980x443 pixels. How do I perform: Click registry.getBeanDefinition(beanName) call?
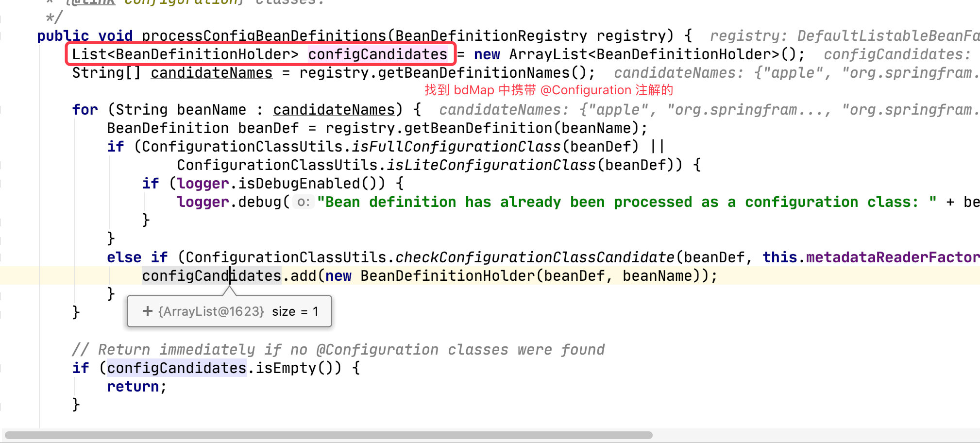(482, 128)
